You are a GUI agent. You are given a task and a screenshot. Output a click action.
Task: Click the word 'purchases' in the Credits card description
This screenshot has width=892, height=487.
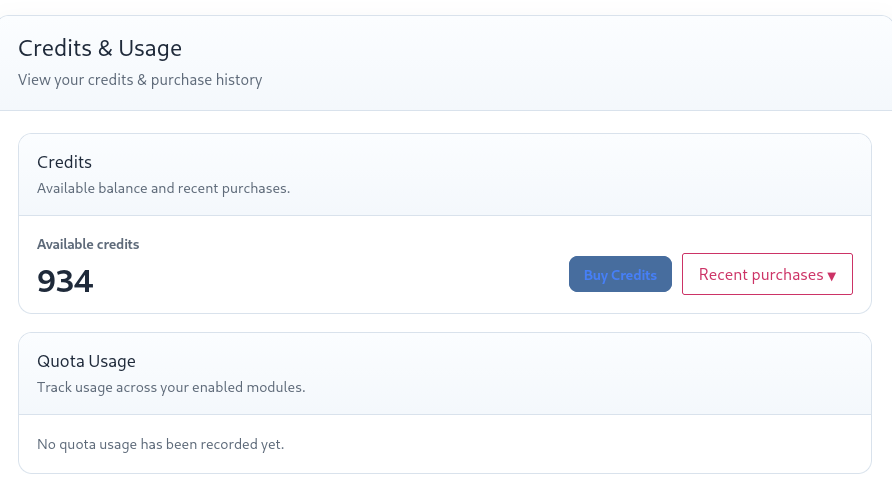[x=254, y=189]
